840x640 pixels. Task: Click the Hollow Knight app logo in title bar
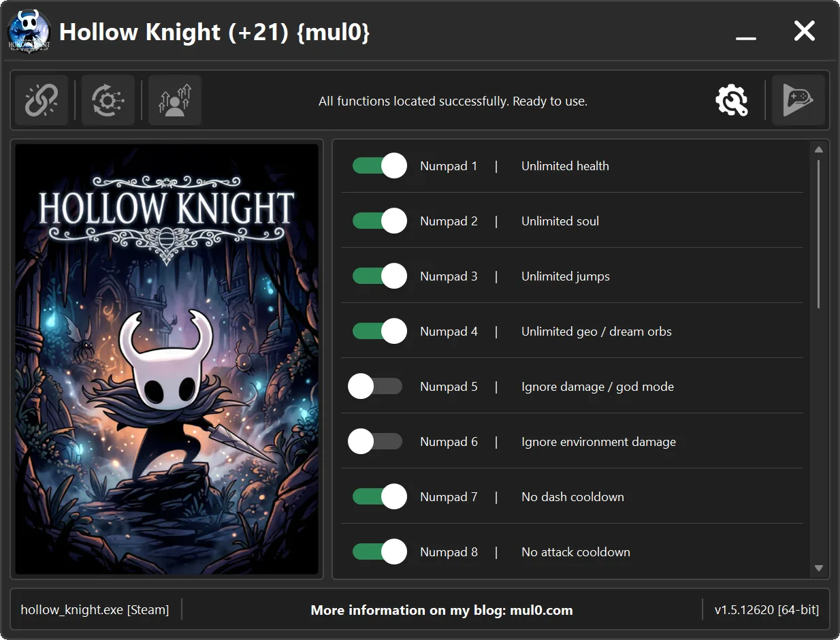click(28, 31)
